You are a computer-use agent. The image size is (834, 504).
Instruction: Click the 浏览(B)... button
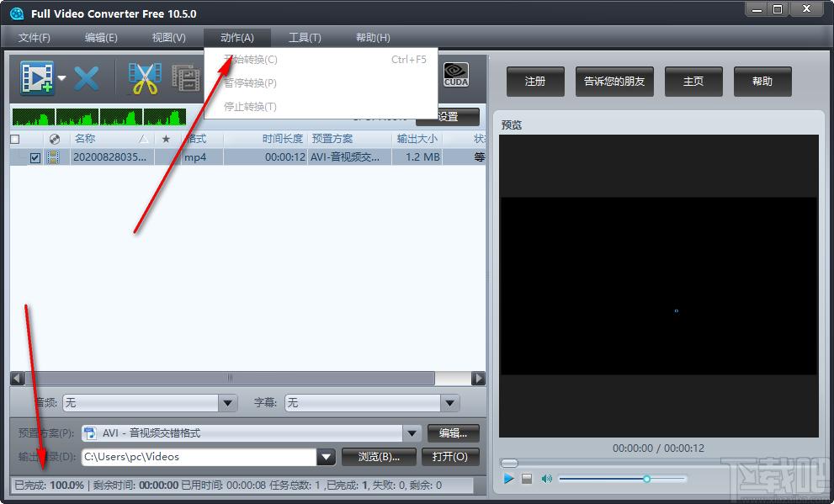(379, 457)
